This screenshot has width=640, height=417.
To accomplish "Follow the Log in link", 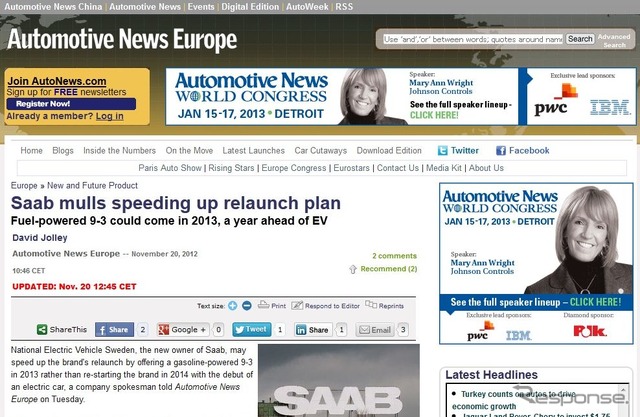I will point(109,116).
